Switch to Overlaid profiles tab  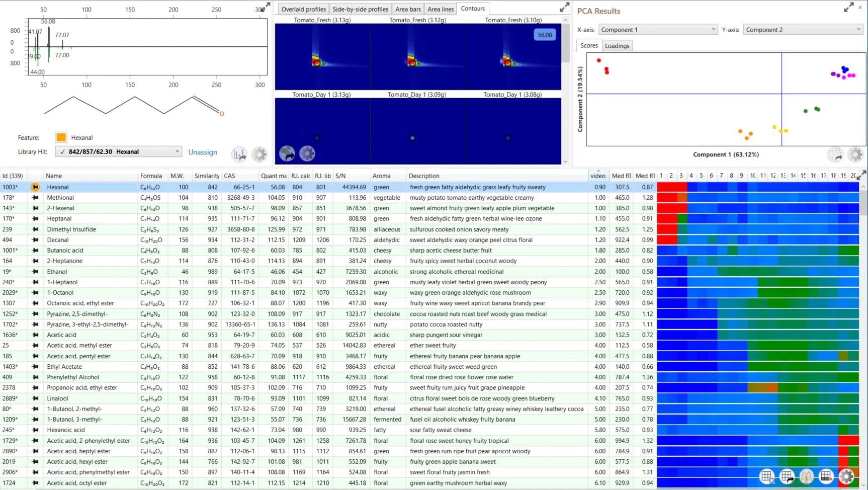coord(303,9)
